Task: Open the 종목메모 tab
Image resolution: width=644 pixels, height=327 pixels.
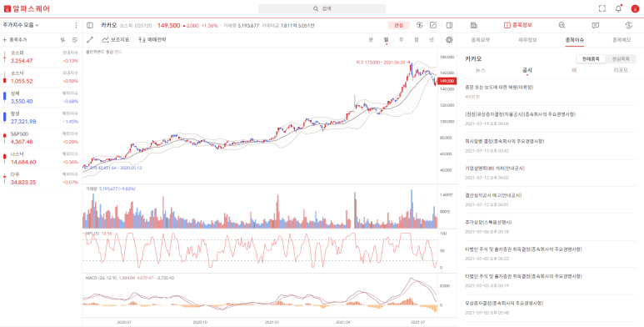Action: click(x=621, y=40)
